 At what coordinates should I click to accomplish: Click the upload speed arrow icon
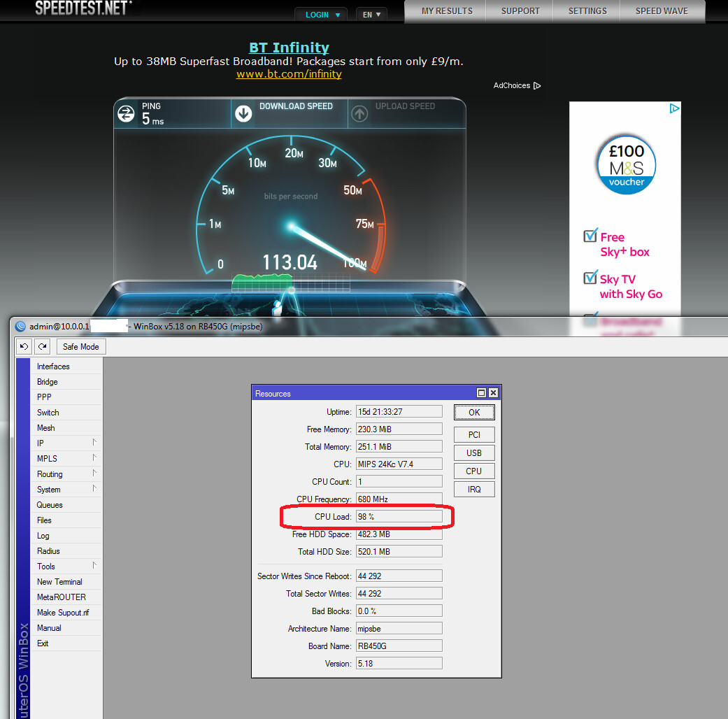pyautogui.click(x=359, y=113)
